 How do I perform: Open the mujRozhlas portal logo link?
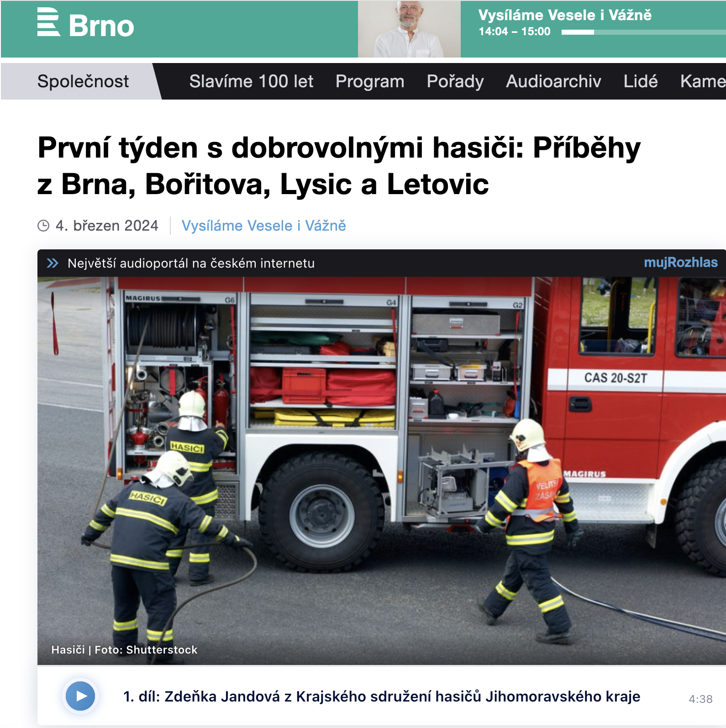[680, 263]
